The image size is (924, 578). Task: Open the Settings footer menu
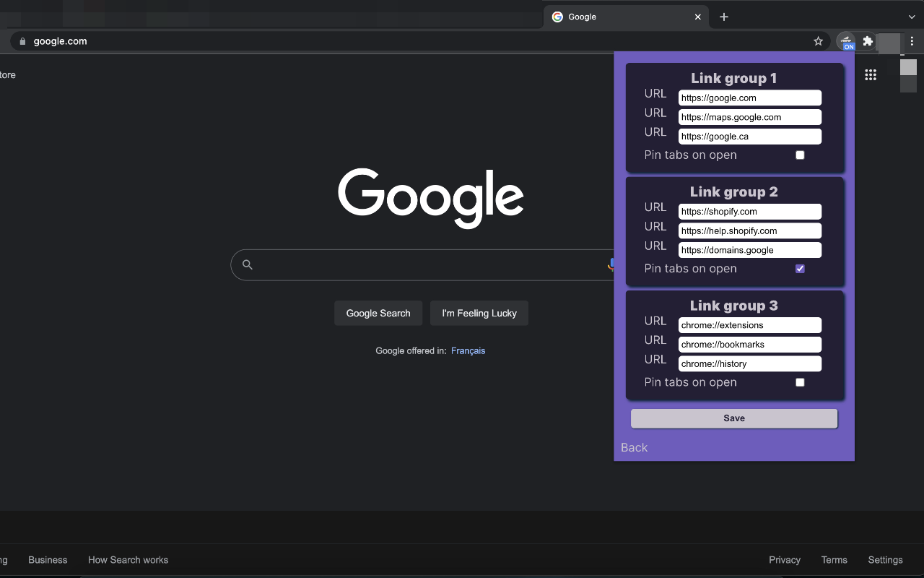tap(885, 560)
